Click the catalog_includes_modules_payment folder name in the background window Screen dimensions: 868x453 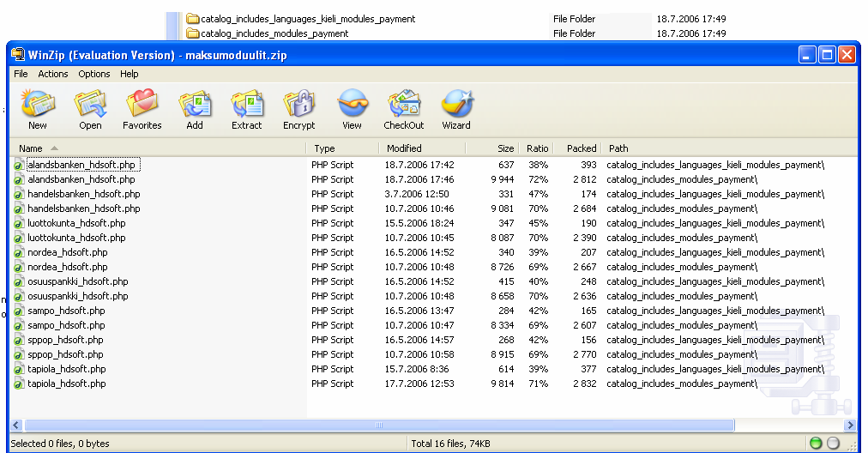point(274,33)
